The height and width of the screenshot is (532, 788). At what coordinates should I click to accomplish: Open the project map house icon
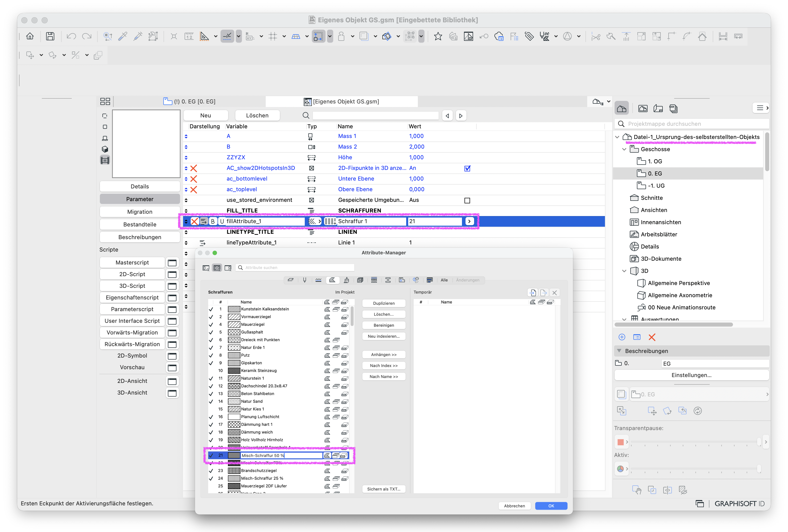click(621, 109)
